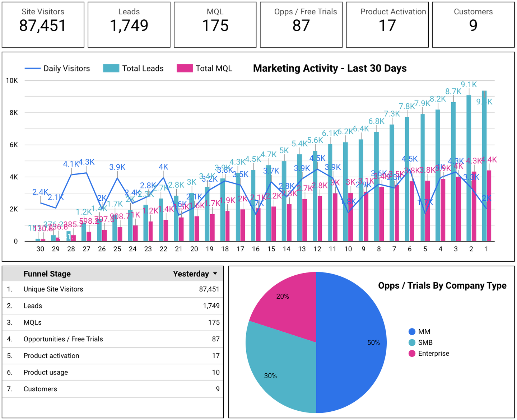Open the Yesterday sort dropdown

(215, 274)
